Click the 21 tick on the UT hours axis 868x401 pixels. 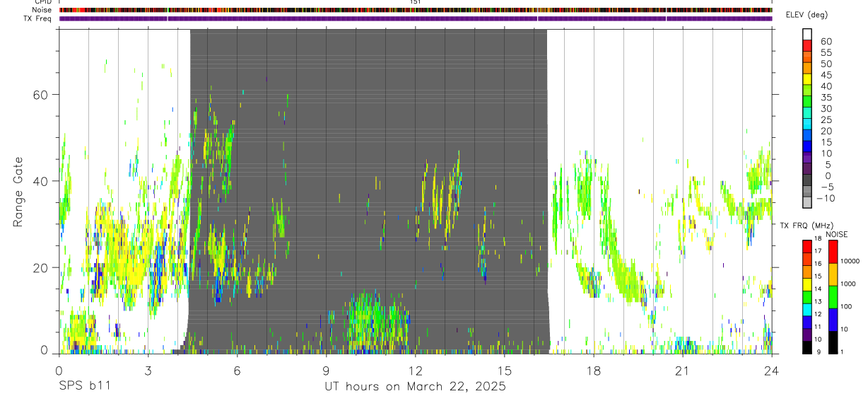(x=682, y=371)
